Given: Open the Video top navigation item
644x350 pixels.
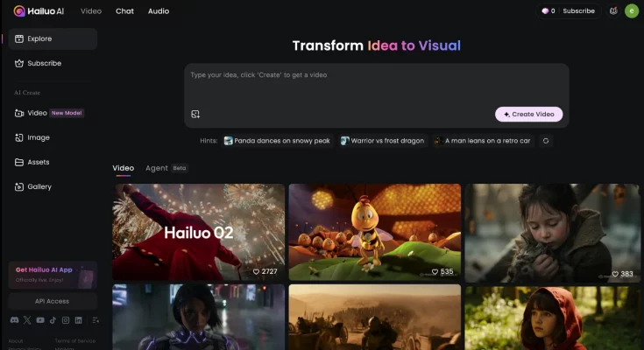Looking at the screenshot, I should click(91, 11).
